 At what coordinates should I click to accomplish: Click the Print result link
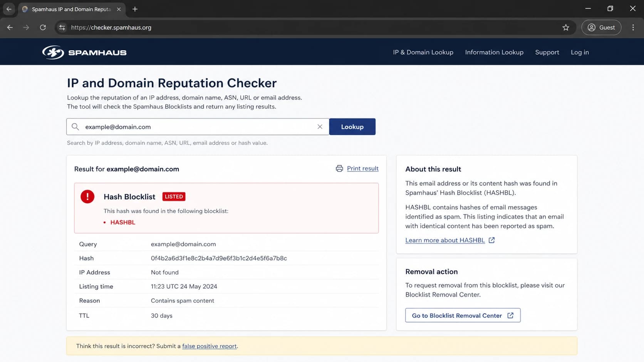pos(362,168)
